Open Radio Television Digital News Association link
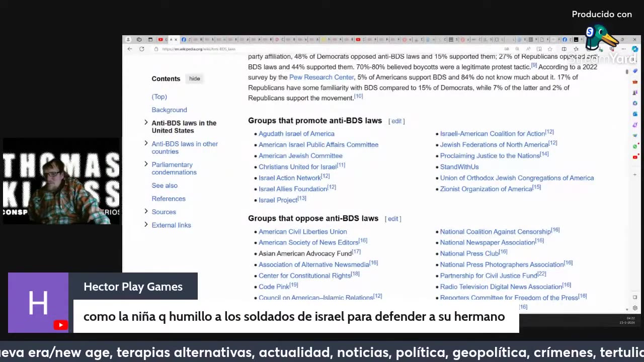Image resolution: width=644 pixels, height=362 pixels. pyautogui.click(x=501, y=287)
